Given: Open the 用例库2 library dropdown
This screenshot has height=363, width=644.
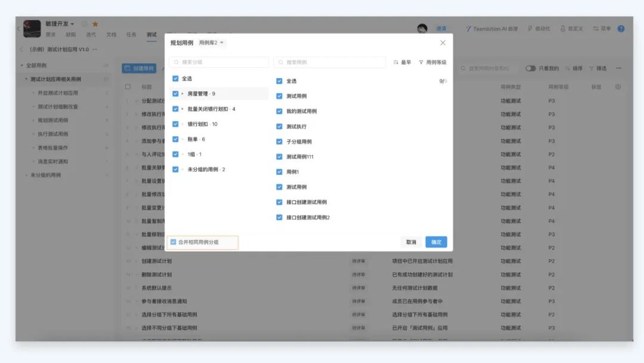Looking at the screenshot, I should coord(212,43).
